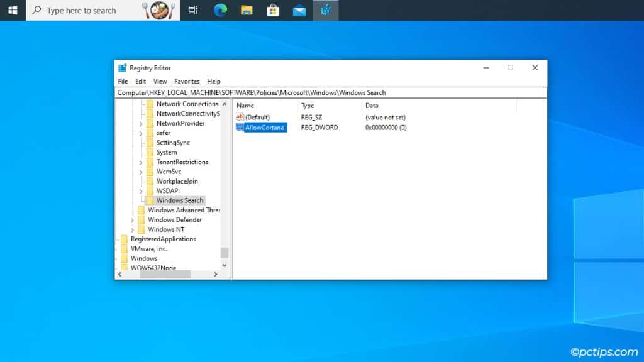This screenshot has height=362, width=644.
Task: Click the folder icon beside Windows Search key
Action: 150,200
